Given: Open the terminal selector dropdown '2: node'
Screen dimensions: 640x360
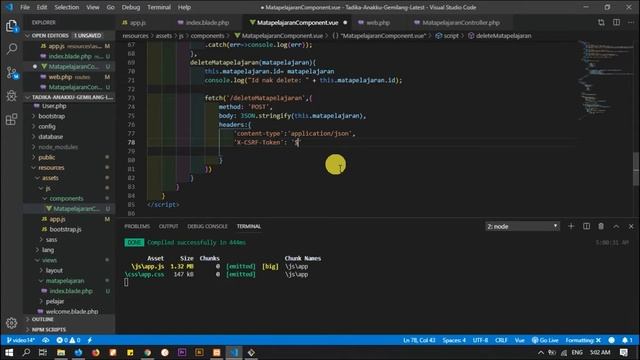Looking at the screenshot, I should click(522, 226).
